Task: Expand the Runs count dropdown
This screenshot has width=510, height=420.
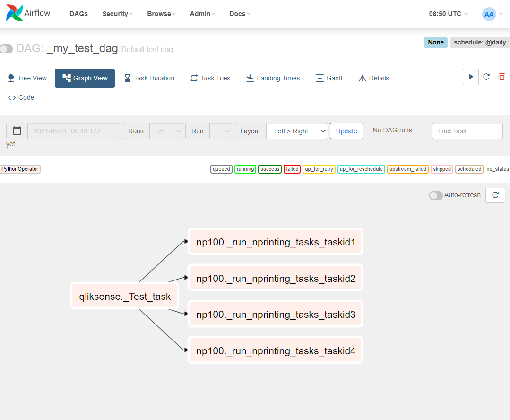Action: [x=166, y=131]
